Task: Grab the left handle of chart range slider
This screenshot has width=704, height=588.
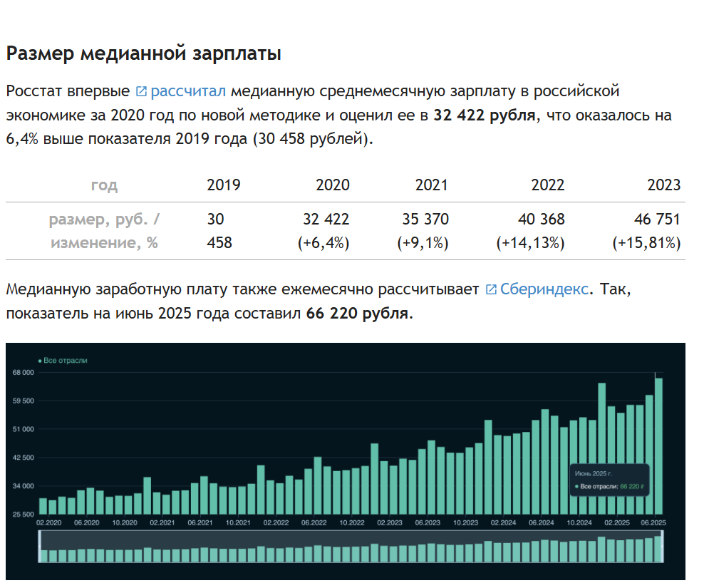Action: tap(40, 547)
